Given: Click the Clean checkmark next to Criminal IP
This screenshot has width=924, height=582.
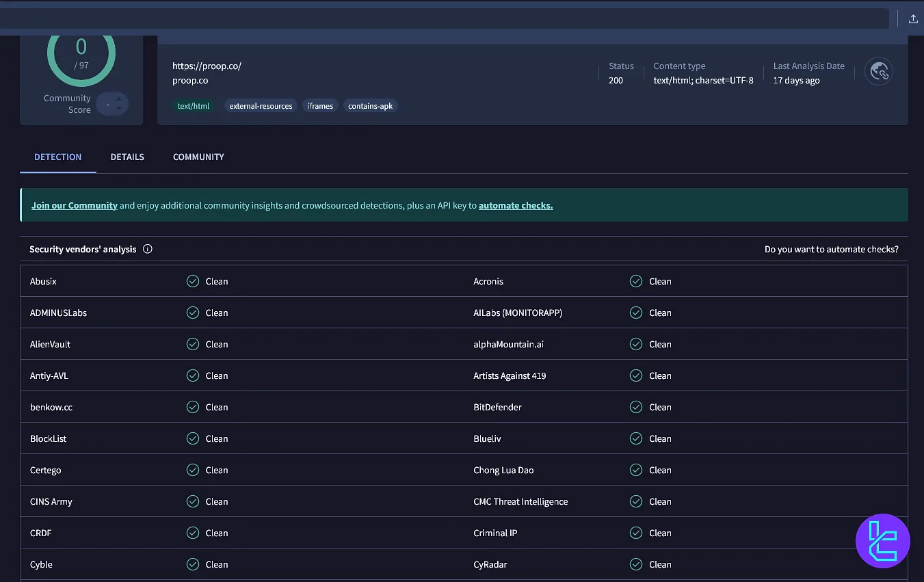Looking at the screenshot, I should coord(636,533).
